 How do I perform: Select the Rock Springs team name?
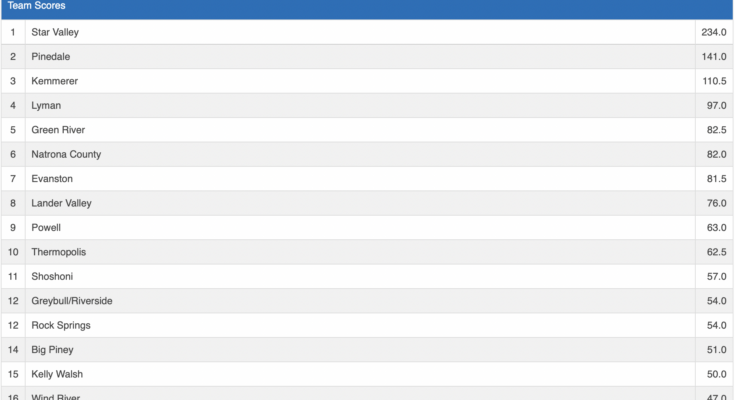pyautogui.click(x=61, y=325)
